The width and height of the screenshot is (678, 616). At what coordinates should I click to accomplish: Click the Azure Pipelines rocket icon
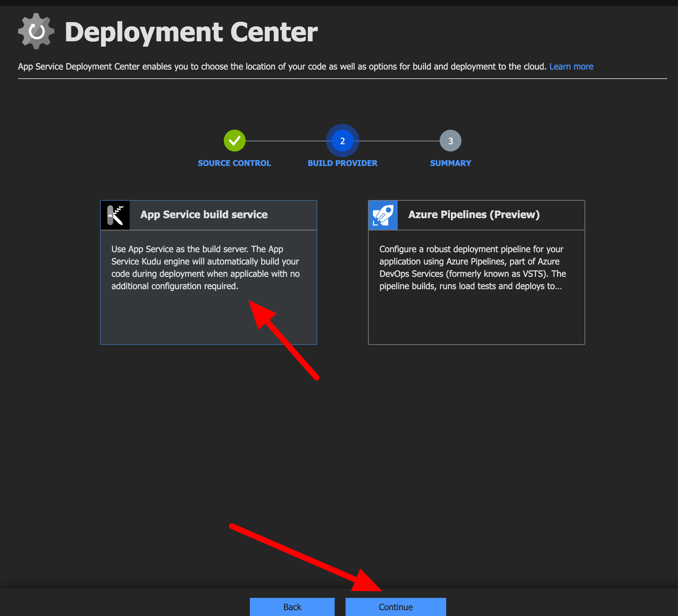click(383, 215)
